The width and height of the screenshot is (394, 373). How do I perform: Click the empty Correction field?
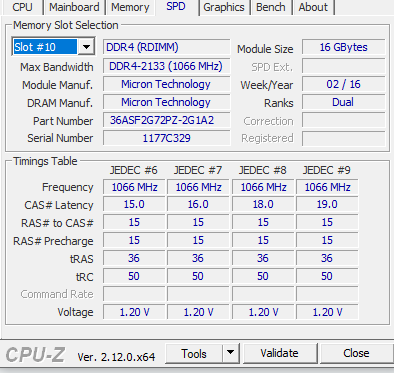(344, 120)
